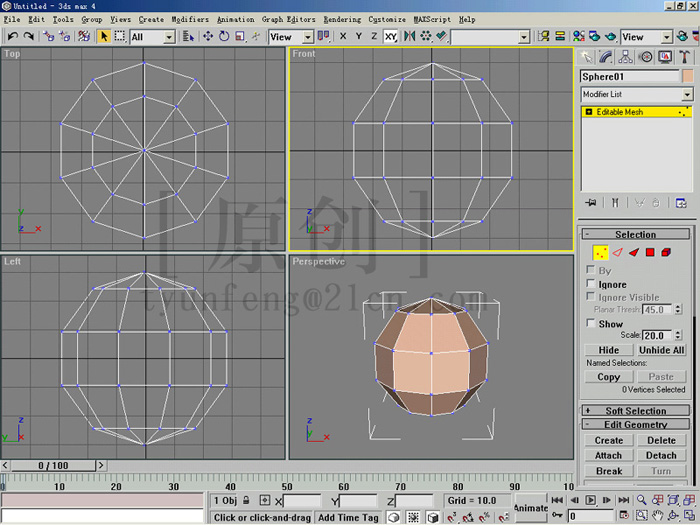Image resolution: width=700 pixels, height=525 pixels.
Task: Enable the Show checkbox
Action: click(x=591, y=323)
